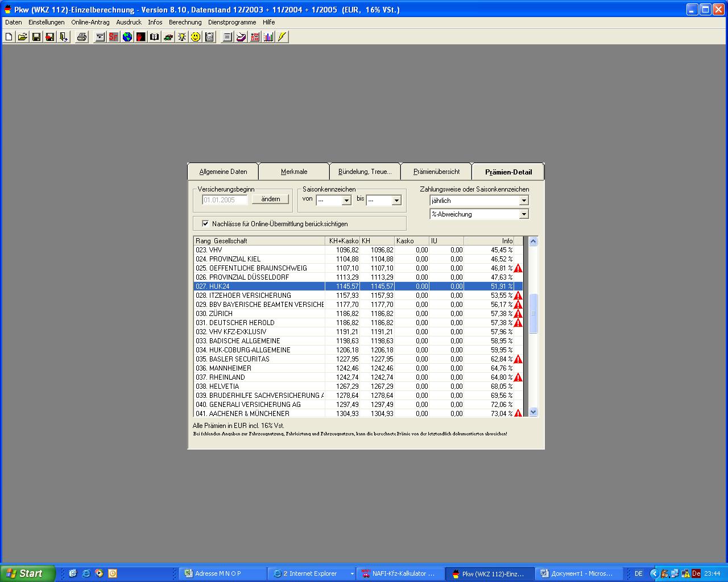Click the list scroll-up arrow
Viewport: 728px width, 582px height.
[533, 241]
